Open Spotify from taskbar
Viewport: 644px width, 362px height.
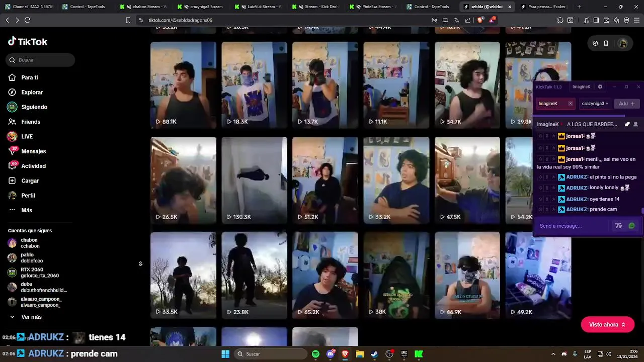(x=315, y=354)
